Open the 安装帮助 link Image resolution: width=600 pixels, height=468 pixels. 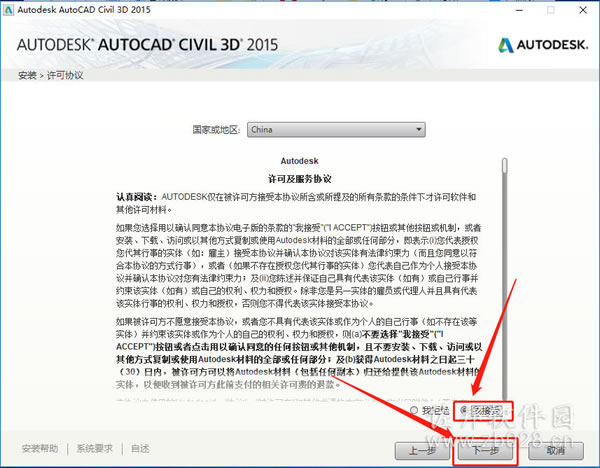click(40, 448)
